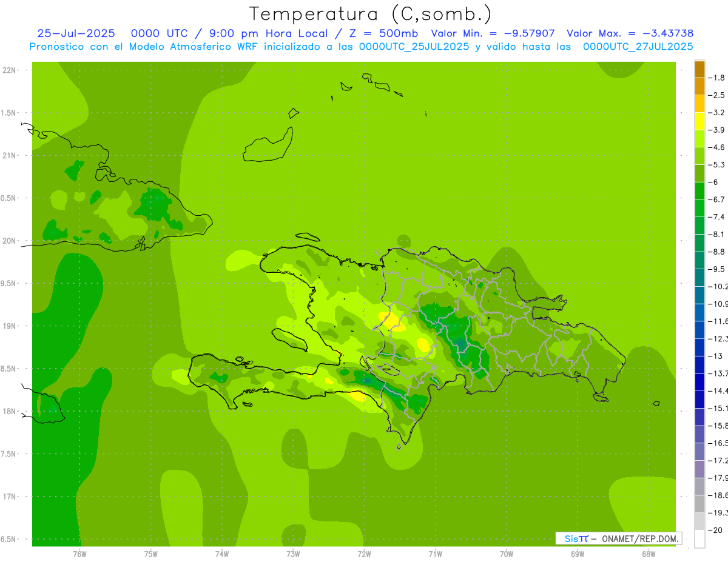
Task: Click the -3.2 colorbar value
Action: click(718, 113)
